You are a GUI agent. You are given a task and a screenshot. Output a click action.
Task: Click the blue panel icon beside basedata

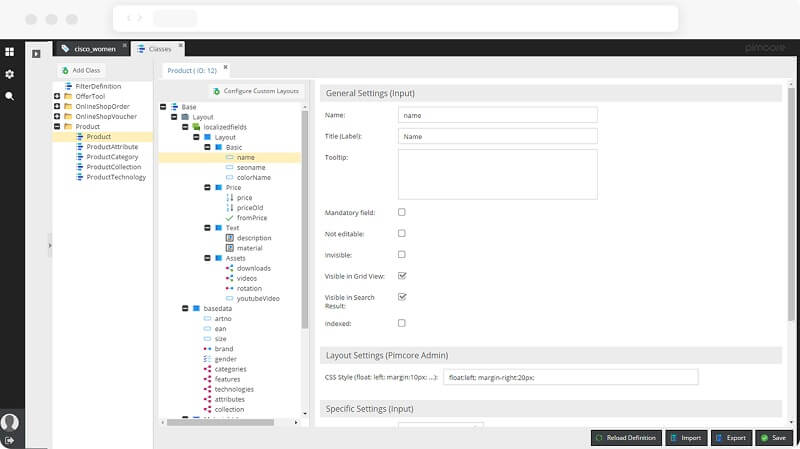[196, 308]
